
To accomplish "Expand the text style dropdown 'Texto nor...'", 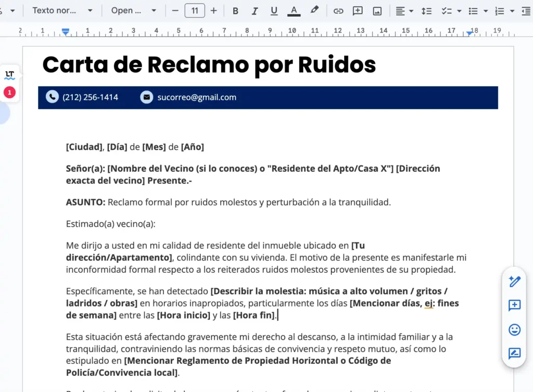I will click(x=62, y=10).
